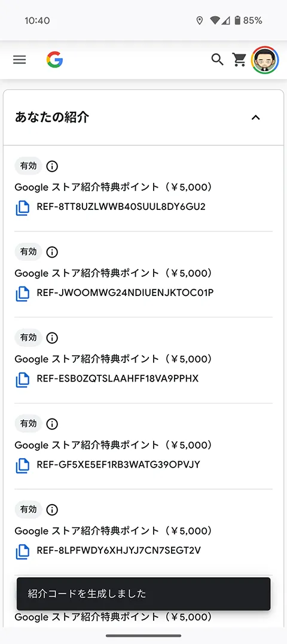Viewport: 287px width, 644px height.
Task: Copy code REF-GF5XE5EF1RB3WATG39OPVJY with copy icon
Action: [x=23, y=466]
